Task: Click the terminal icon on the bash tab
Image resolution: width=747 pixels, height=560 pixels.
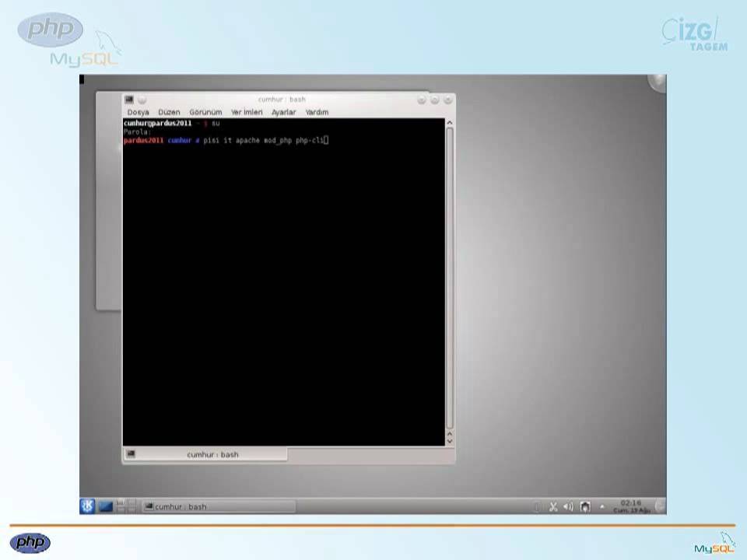Action: 131,453
